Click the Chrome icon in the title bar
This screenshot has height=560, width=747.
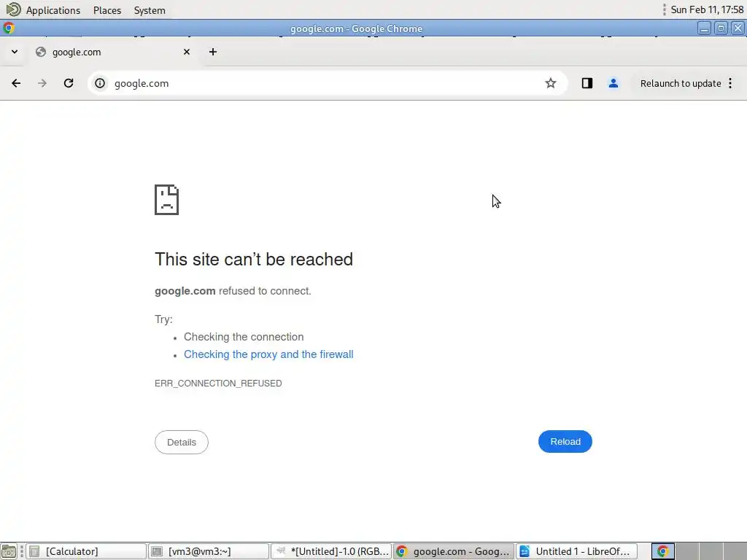[8, 28]
